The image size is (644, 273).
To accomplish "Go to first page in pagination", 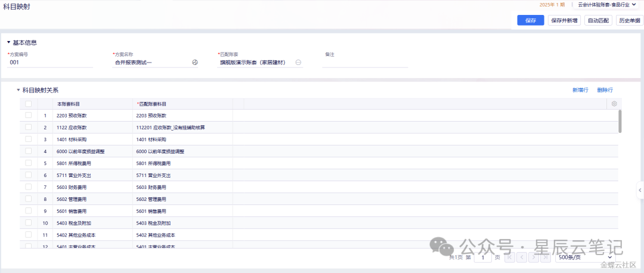I will 510,258.
